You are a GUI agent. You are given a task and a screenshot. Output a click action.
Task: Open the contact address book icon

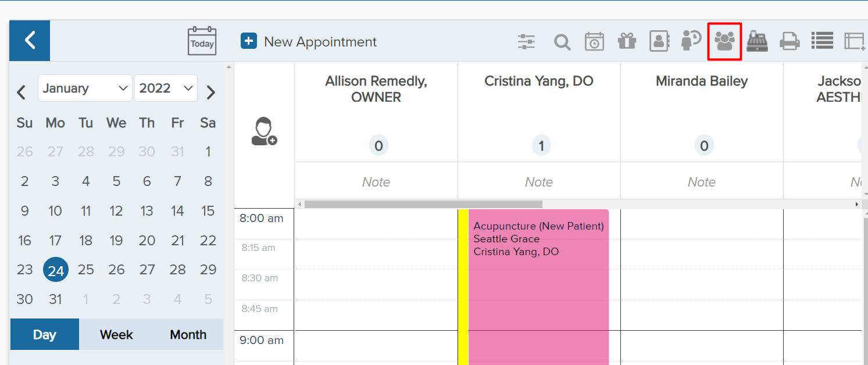coord(659,42)
